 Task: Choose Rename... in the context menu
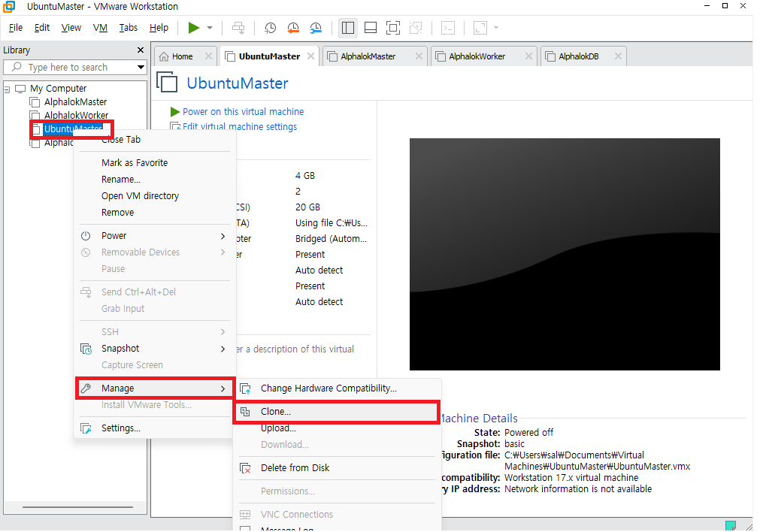click(x=155, y=180)
